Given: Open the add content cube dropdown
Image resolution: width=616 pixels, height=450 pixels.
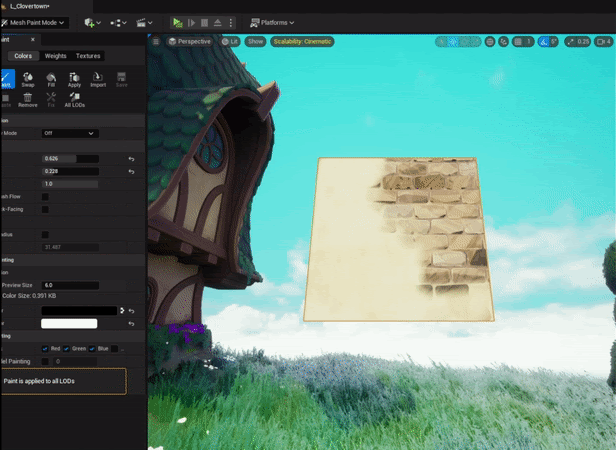Looking at the screenshot, I should tap(93, 23).
